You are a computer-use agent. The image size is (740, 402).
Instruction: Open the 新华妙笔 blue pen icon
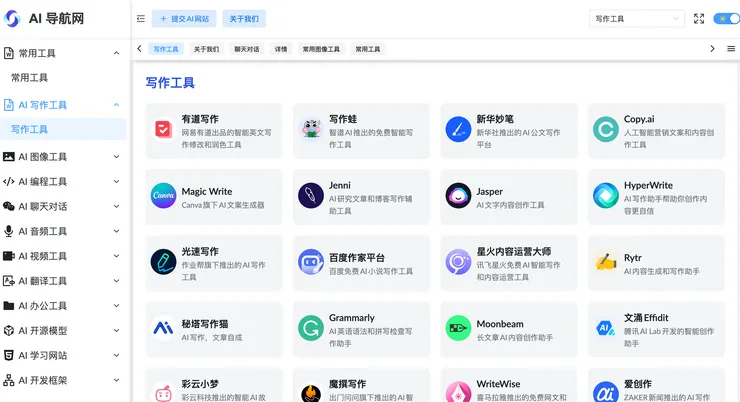[x=458, y=129]
